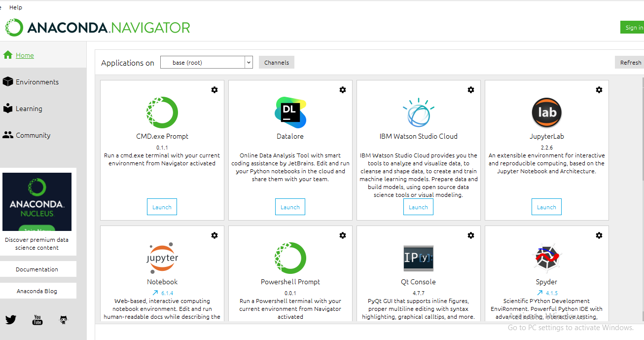Open the Twitter icon in sidebar
The width and height of the screenshot is (644, 340).
tap(11, 320)
